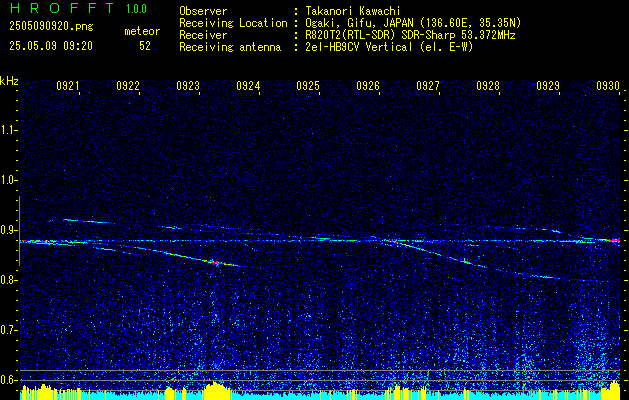Click the 2el-HB9CV Vertical antenna text
The height and width of the screenshot is (400, 629).
click(389, 47)
